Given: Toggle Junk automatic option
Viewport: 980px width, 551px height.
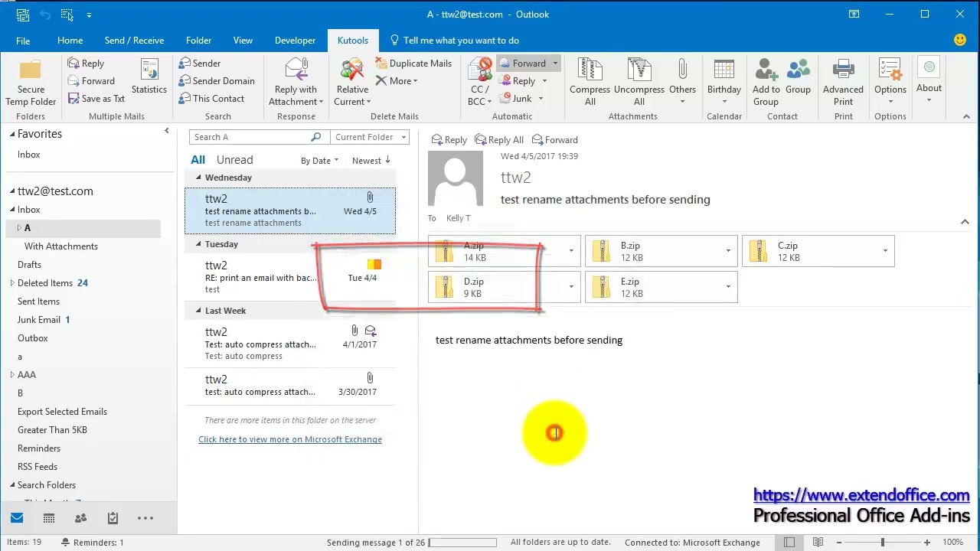Looking at the screenshot, I should click(522, 99).
